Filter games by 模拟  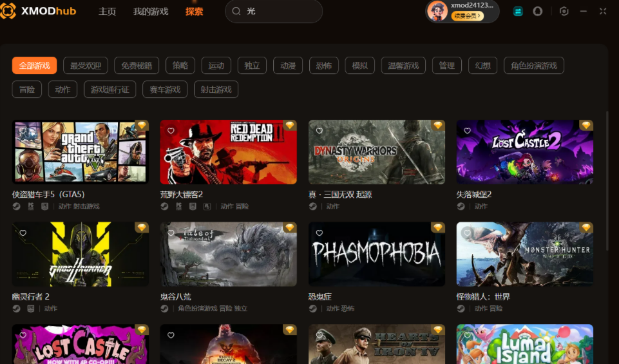(359, 66)
